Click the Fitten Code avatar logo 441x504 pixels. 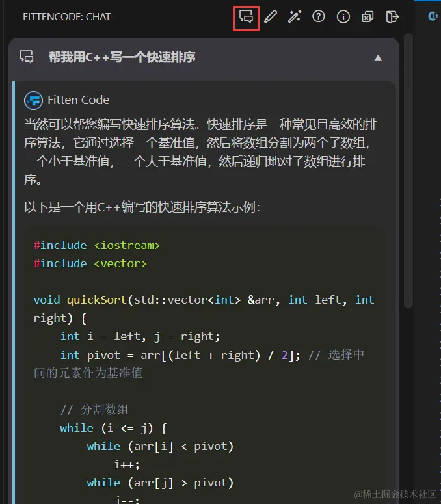33,100
